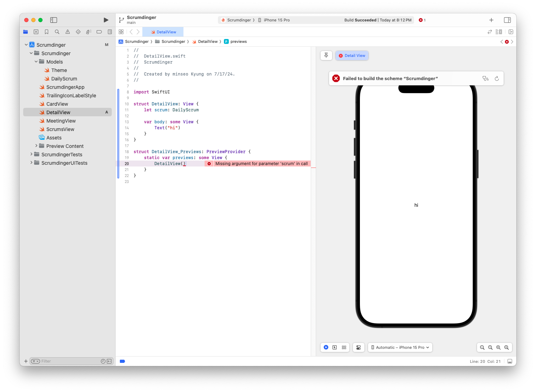The image size is (536, 392).
Task: Show the Debug navigator
Action: (x=89, y=32)
